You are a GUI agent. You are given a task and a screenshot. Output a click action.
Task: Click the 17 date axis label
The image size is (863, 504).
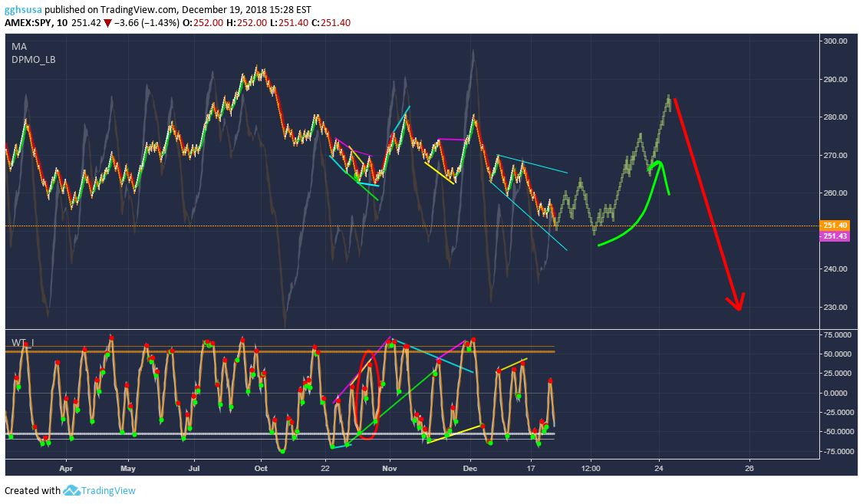[531, 469]
